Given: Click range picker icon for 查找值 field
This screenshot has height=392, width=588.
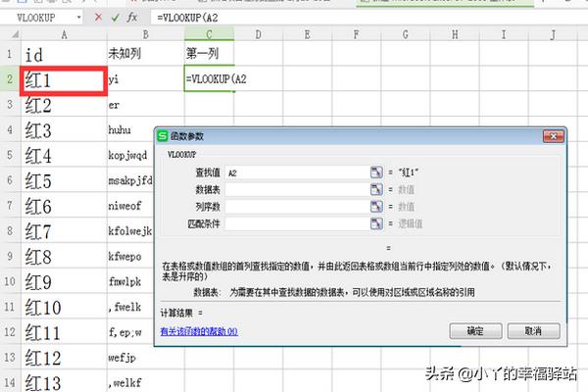Looking at the screenshot, I should click(x=375, y=172).
